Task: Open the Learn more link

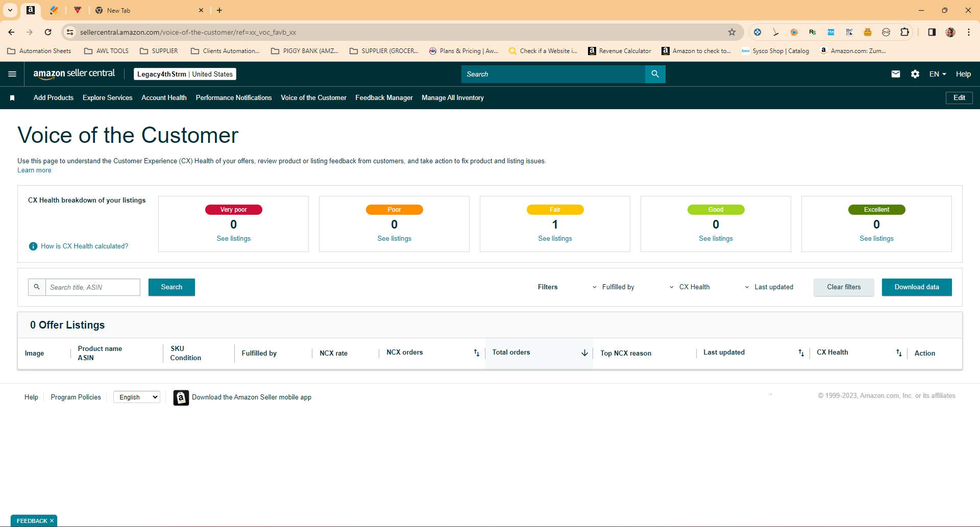Action: pyautogui.click(x=34, y=170)
